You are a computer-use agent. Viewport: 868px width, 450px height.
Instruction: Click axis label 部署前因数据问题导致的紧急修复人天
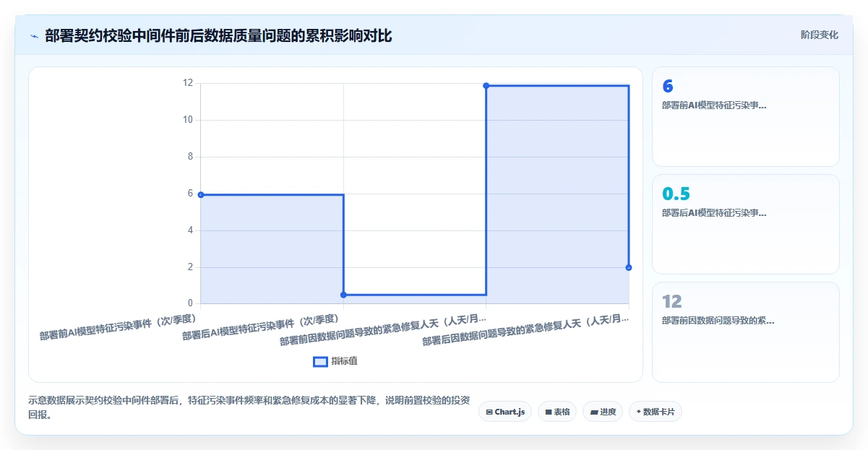pos(383,329)
